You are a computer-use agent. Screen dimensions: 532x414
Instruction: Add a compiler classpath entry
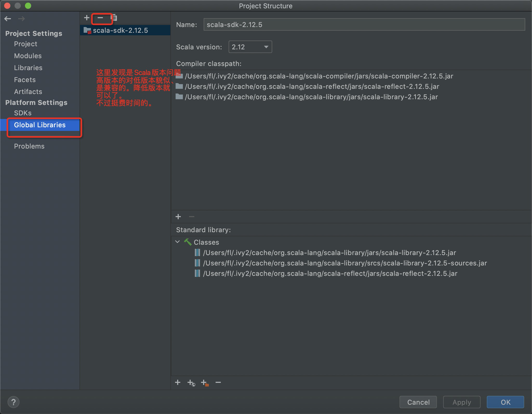tap(178, 217)
